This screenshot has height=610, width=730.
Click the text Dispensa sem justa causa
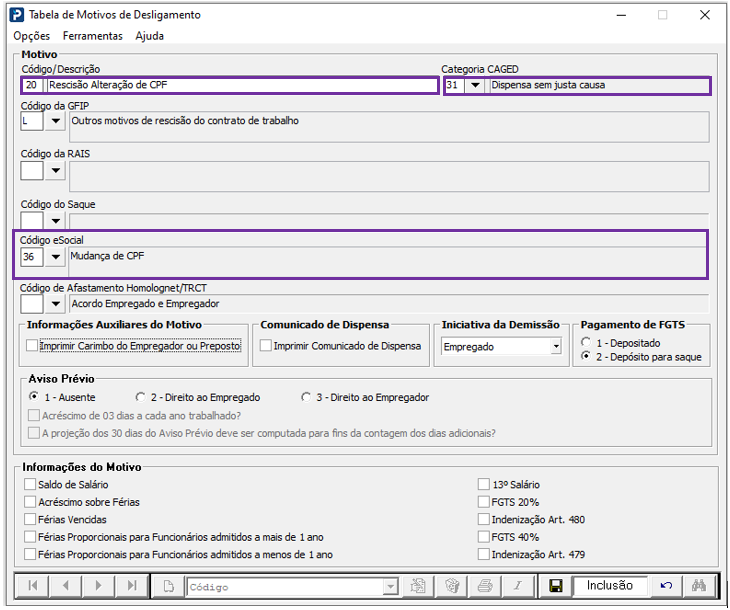(x=548, y=85)
